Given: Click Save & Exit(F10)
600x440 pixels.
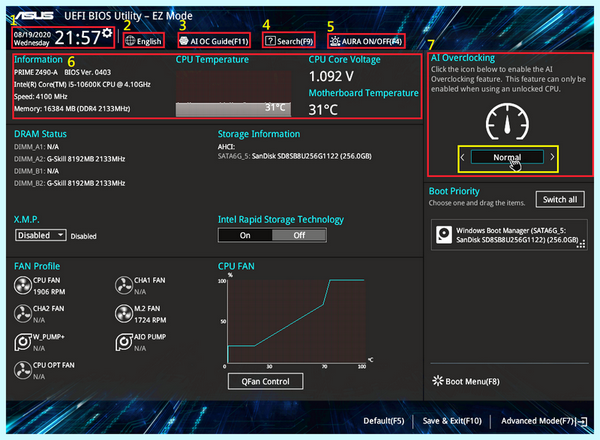Looking at the screenshot, I should coord(452,421).
